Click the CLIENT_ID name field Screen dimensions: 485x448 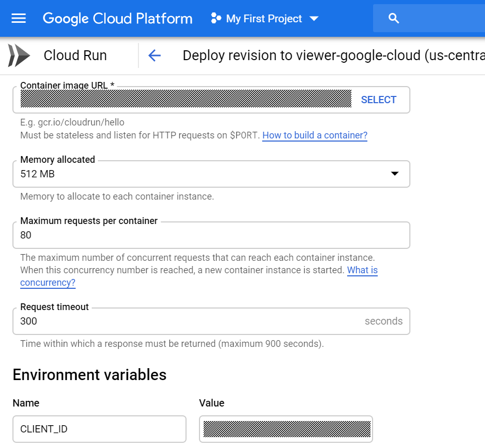coord(99,429)
